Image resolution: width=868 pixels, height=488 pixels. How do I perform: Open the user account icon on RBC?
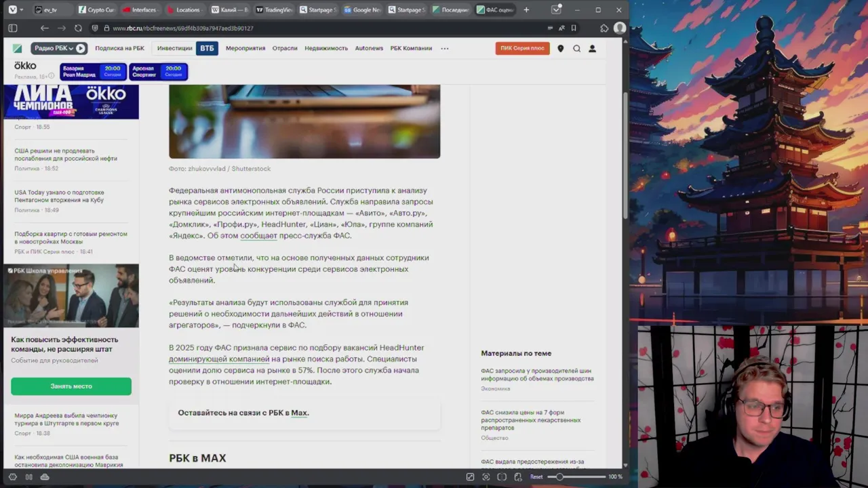(x=592, y=48)
